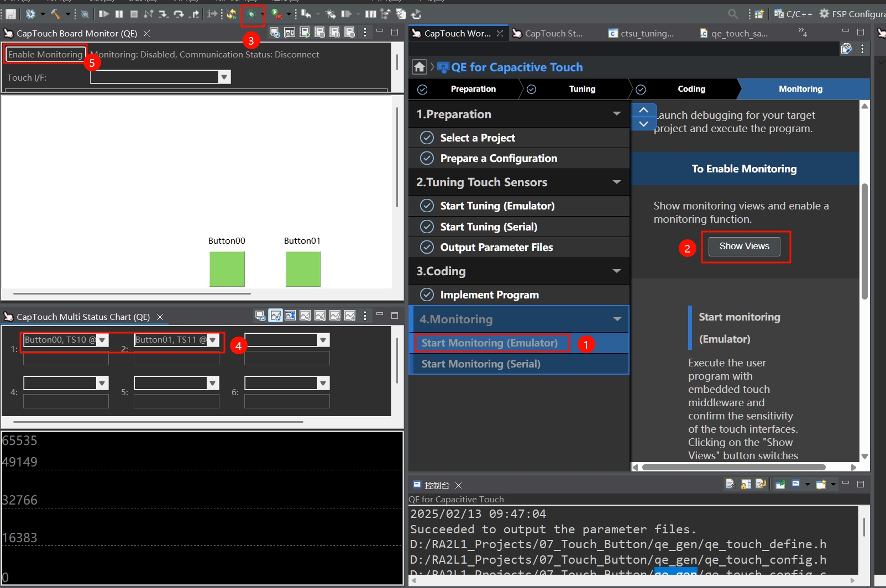Screen dimensions: 886x588
Task: Go to the Coding workflow step
Action: tap(684, 89)
